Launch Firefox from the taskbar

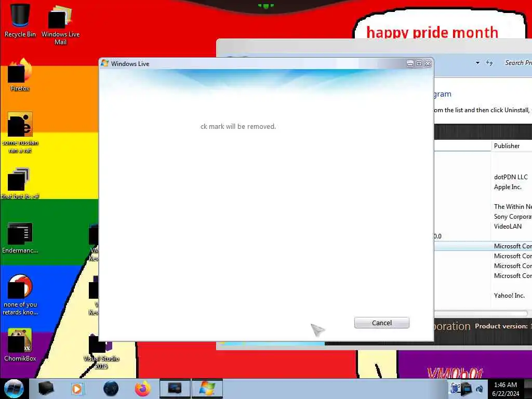pos(143,389)
